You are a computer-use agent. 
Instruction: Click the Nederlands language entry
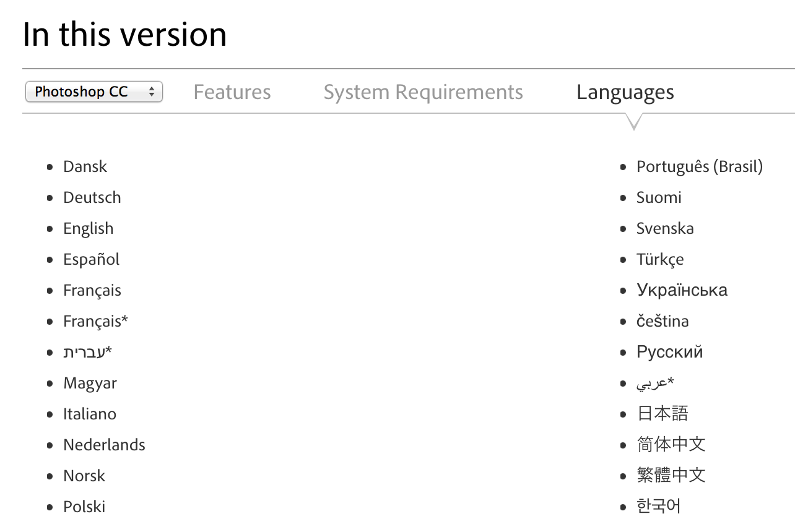(104, 445)
